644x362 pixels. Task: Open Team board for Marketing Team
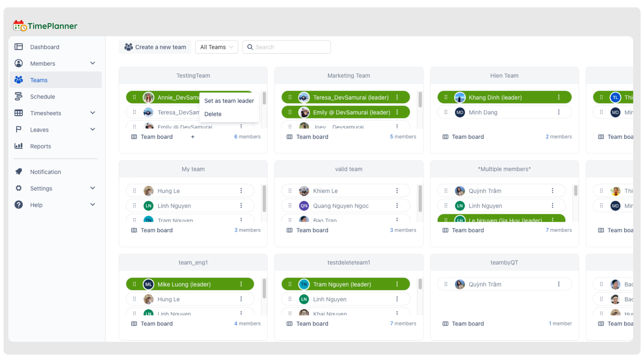(308, 137)
